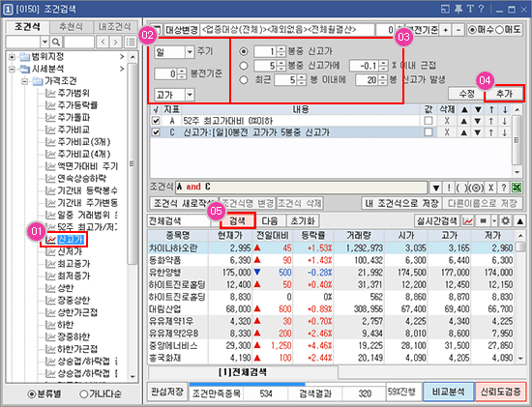Click the plus button next to 봉전기준

point(446,30)
